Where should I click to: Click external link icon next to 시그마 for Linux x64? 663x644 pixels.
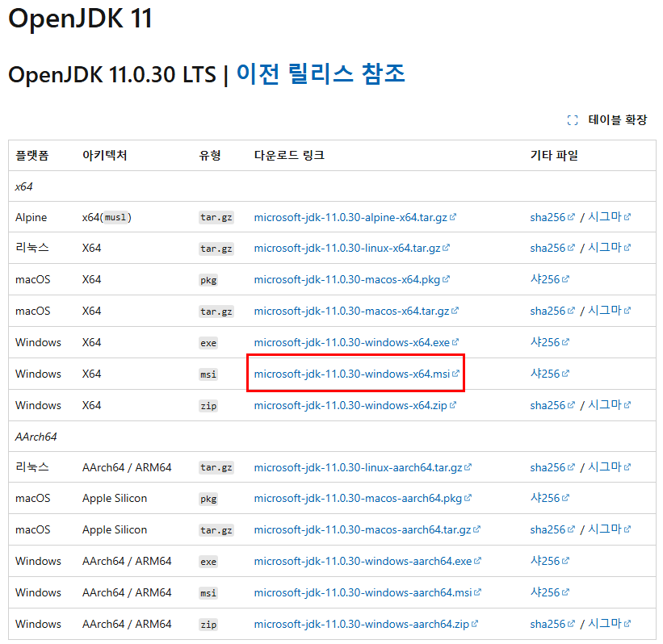pos(626,248)
